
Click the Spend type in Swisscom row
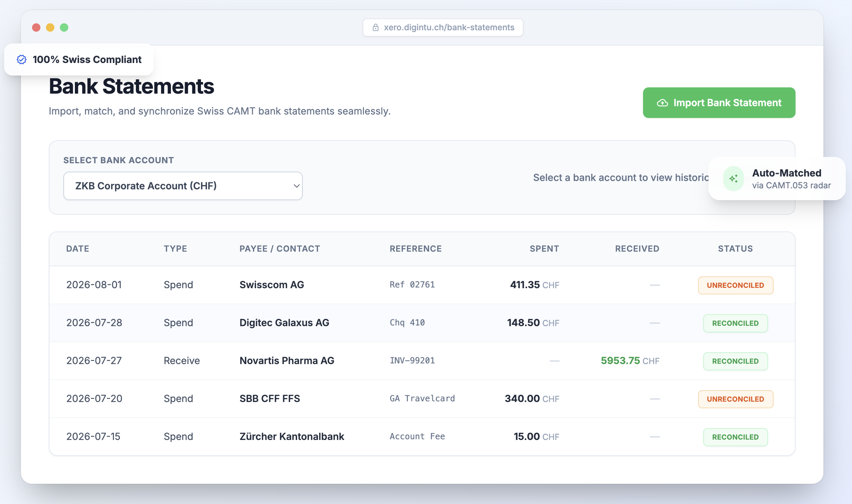(x=178, y=285)
